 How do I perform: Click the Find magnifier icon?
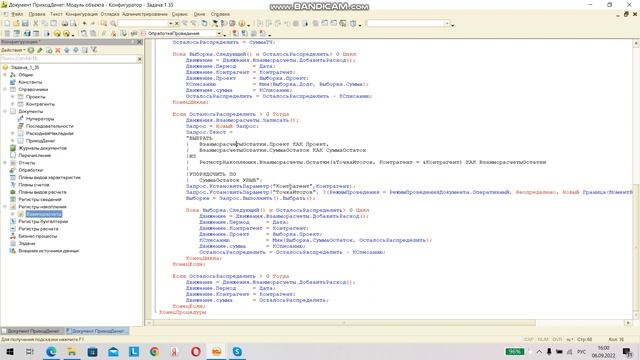pyautogui.click(x=113, y=24)
